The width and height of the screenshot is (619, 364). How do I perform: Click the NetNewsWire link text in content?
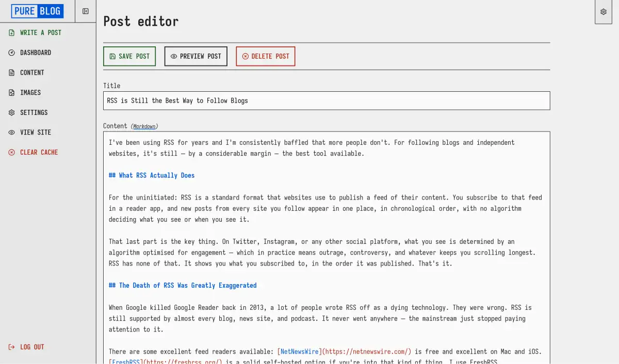[x=300, y=352]
